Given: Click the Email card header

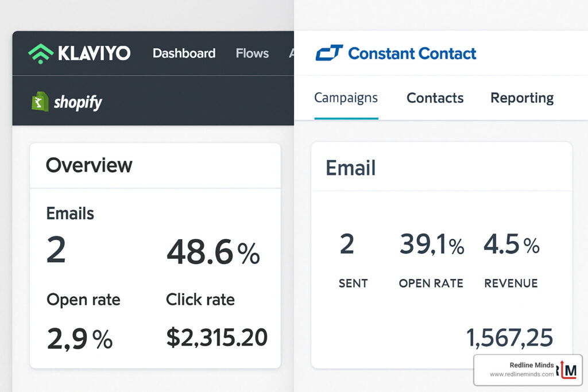Looking at the screenshot, I should coord(350,168).
